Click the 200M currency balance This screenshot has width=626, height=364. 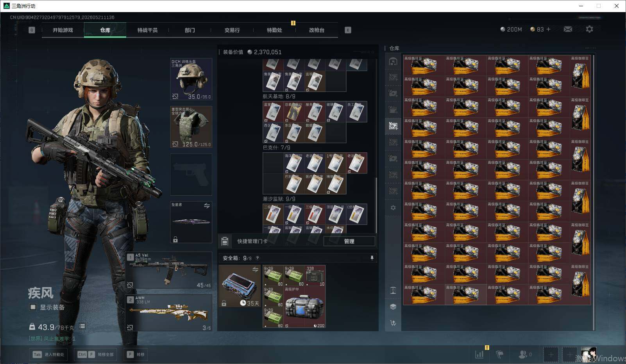(x=511, y=29)
